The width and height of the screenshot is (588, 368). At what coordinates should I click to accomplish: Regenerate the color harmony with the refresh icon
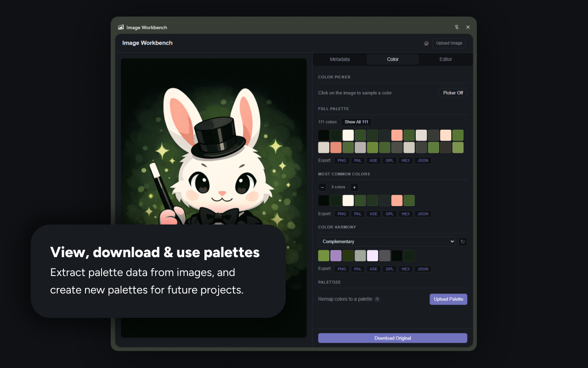[x=463, y=241]
